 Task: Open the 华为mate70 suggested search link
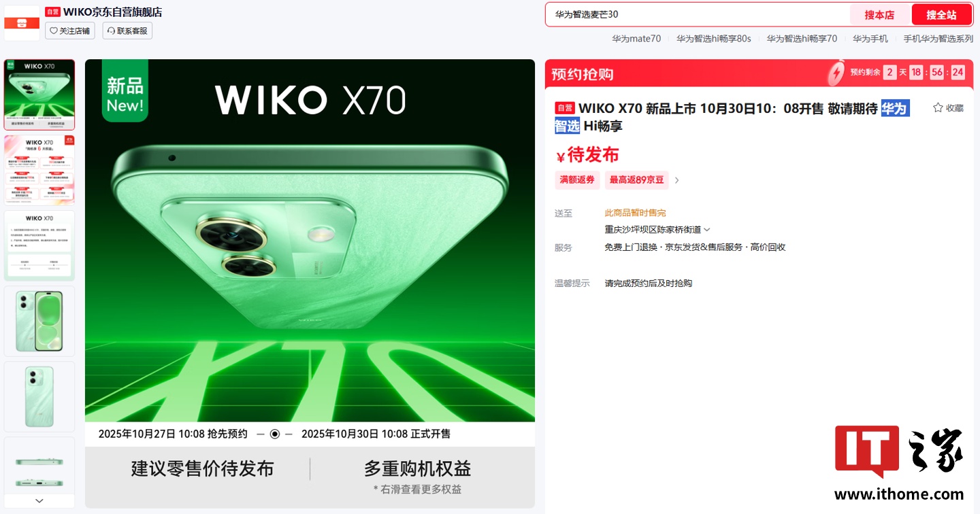(636, 39)
